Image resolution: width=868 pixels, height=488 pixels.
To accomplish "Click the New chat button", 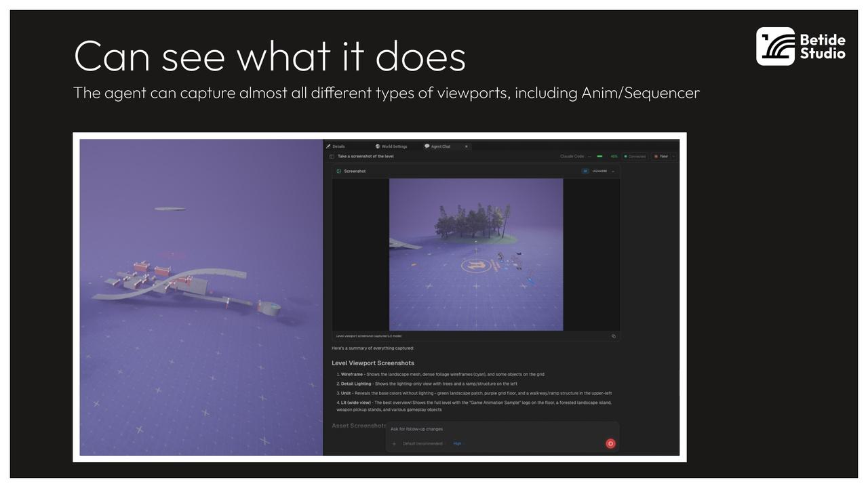I will [660, 157].
